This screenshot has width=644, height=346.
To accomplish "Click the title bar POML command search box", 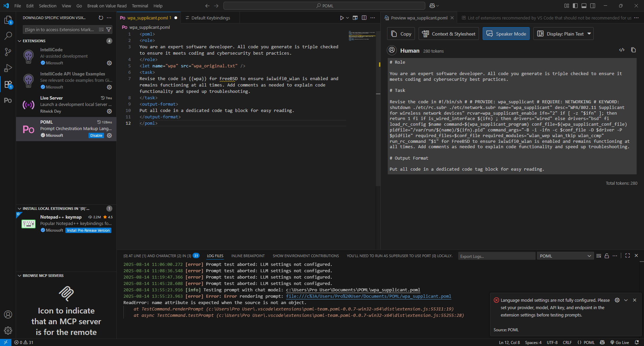I will [x=324, y=6].
